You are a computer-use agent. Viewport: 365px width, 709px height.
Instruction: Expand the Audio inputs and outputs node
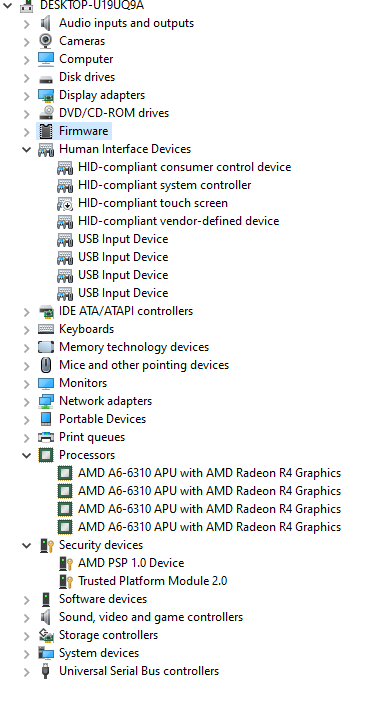click(26, 24)
